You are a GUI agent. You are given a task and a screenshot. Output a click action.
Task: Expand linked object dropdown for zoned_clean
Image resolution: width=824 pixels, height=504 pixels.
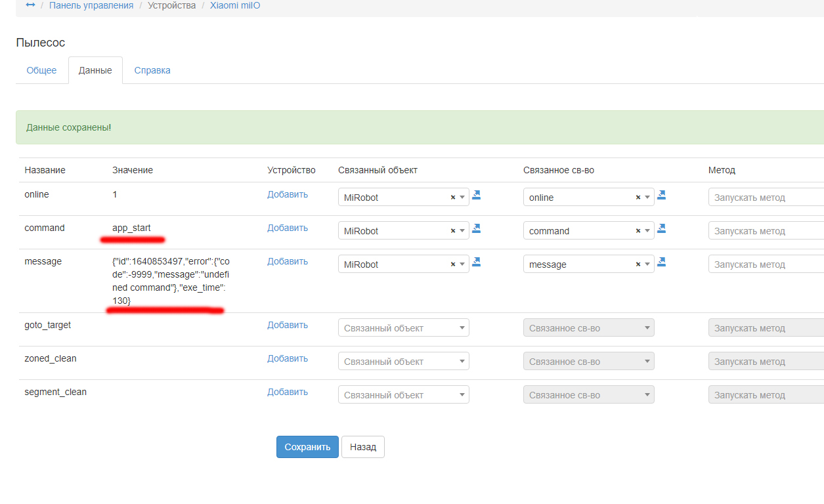[x=403, y=362]
